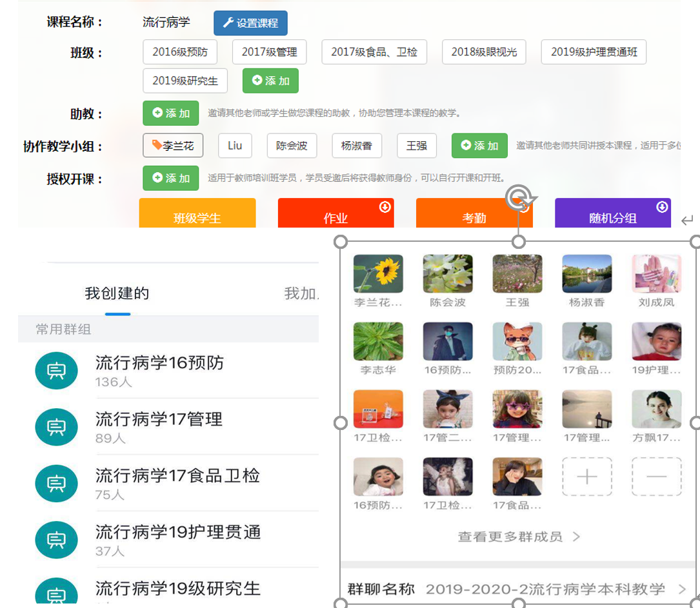
Task: Click the 设置课程 wrench button
Action: (x=250, y=23)
